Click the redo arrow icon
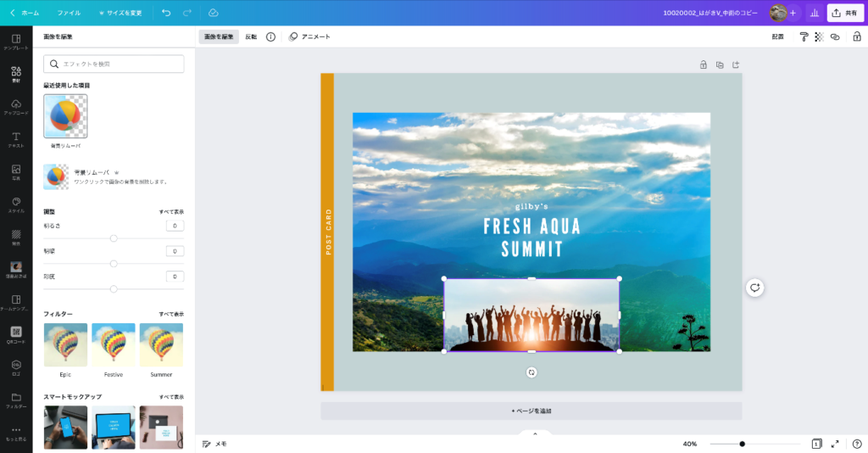868x453 pixels. point(187,13)
